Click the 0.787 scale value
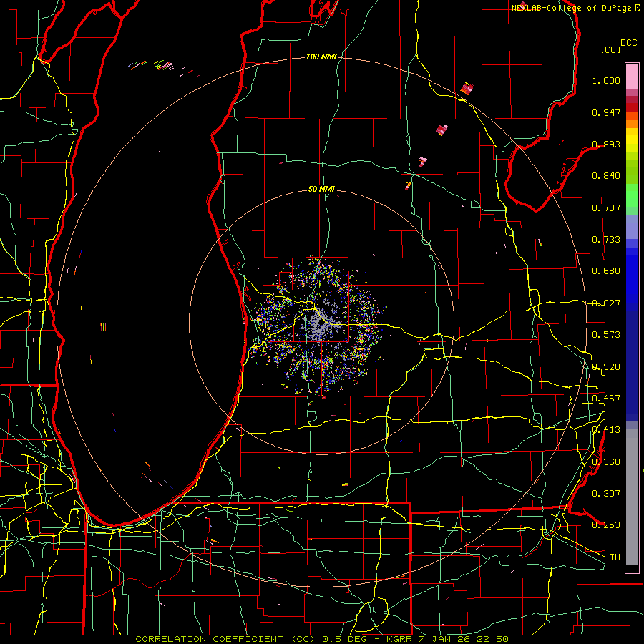 pyautogui.click(x=606, y=208)
